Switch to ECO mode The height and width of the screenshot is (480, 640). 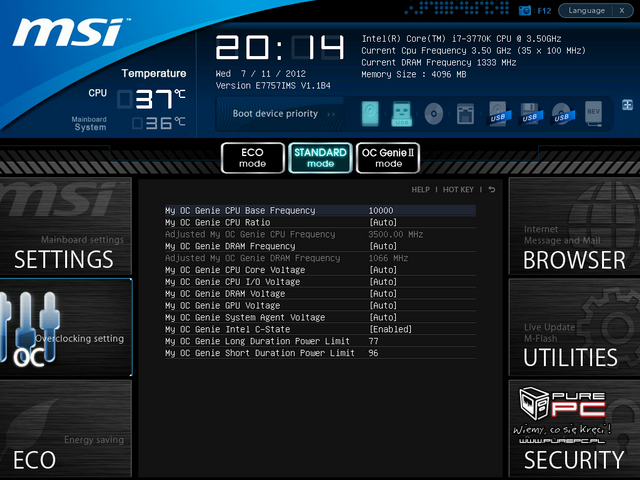pos(253,158)
